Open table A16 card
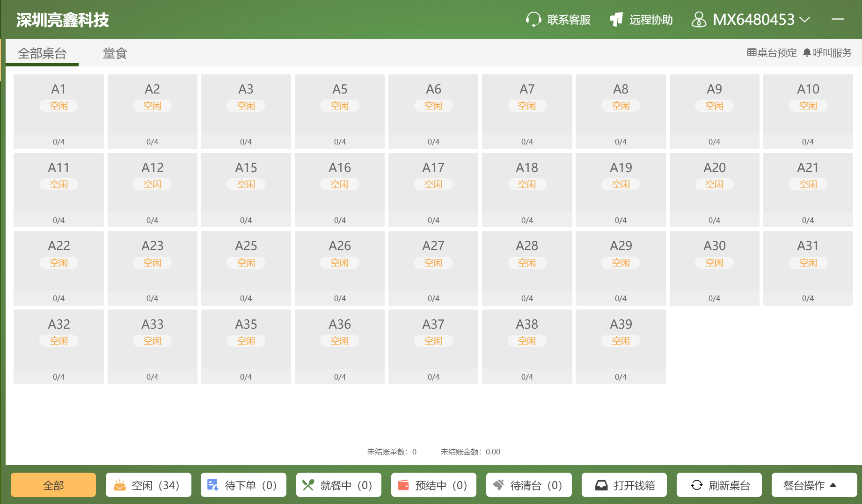The width and height of the screenshot is (862, 504). 340,190
